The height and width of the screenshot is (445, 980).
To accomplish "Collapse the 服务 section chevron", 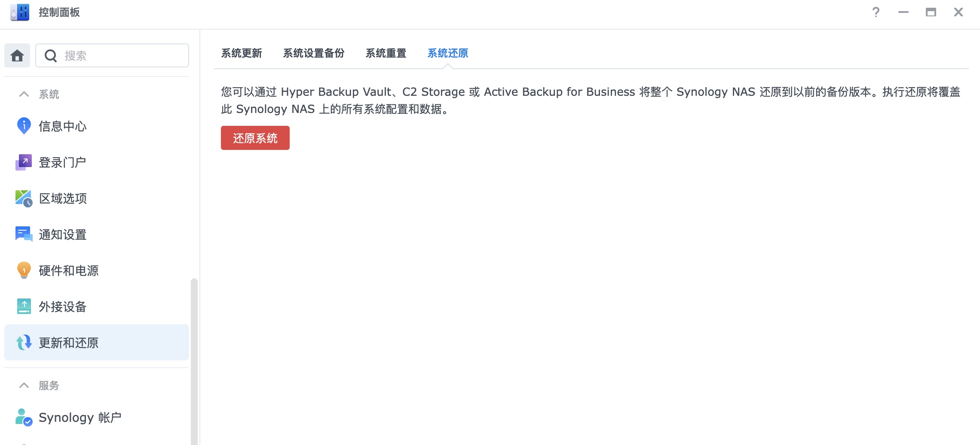I will click(24, 385).
